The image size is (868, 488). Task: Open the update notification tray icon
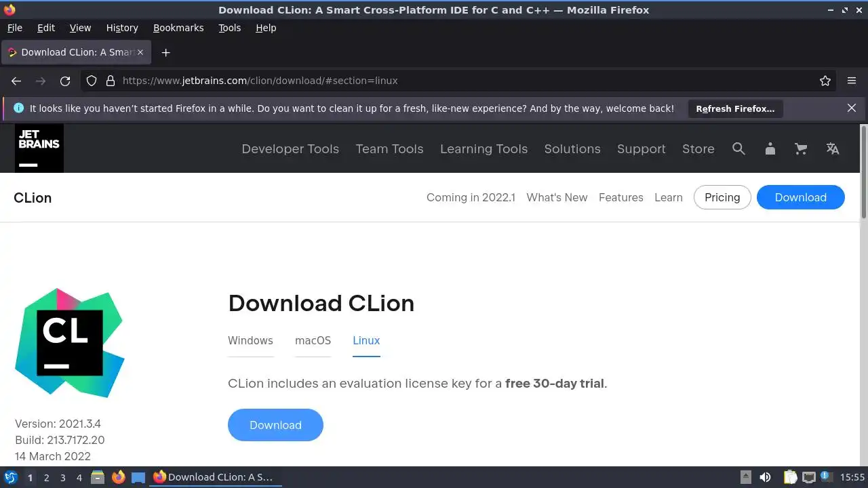[826, 477]
